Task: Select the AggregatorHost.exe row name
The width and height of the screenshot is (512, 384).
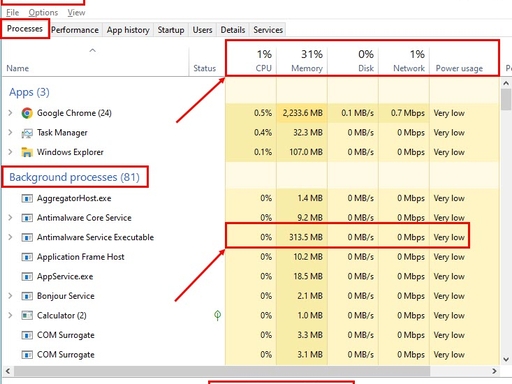Action: (74, 198)
